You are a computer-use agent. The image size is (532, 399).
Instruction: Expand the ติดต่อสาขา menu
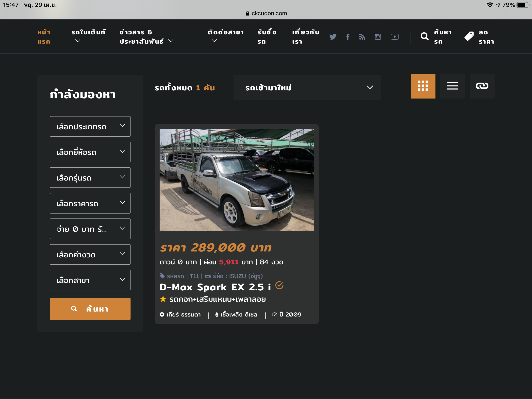tap(226, 36)
